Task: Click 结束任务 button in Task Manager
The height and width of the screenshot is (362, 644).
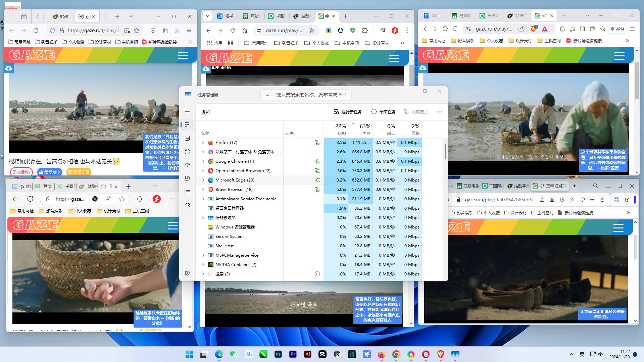Action: [x=384, y=112]
